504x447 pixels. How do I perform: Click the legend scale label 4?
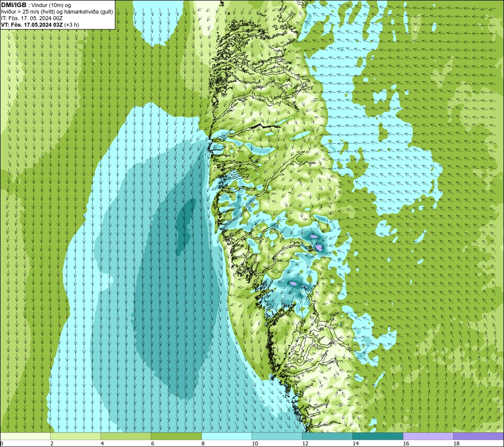coord(102,443)
